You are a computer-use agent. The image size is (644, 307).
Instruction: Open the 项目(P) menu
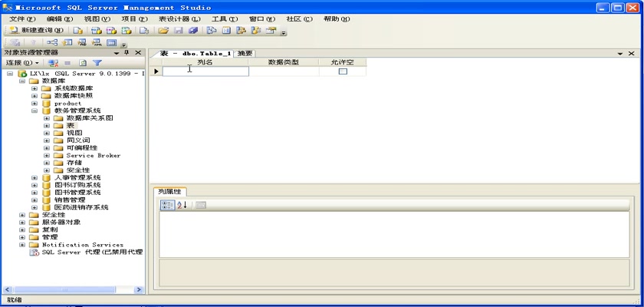pyautogui.click(x=134, y=19)
